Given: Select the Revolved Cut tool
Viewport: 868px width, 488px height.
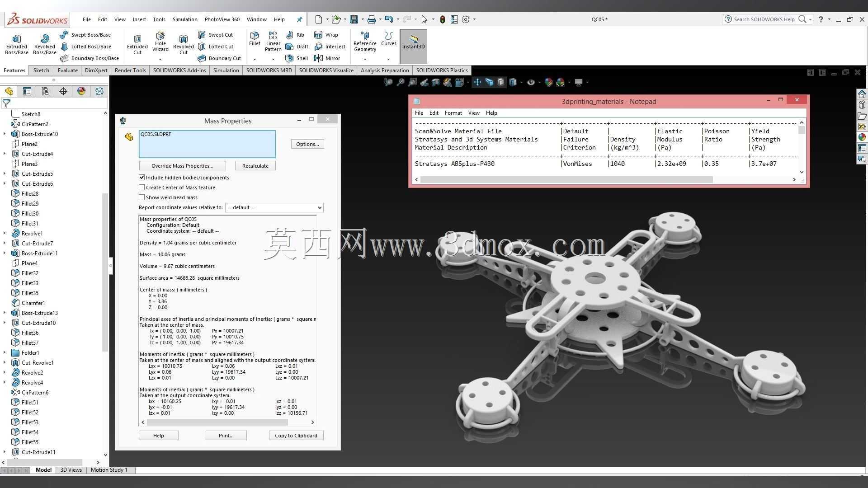Looking at the screenshot, I should coord(183,45).
